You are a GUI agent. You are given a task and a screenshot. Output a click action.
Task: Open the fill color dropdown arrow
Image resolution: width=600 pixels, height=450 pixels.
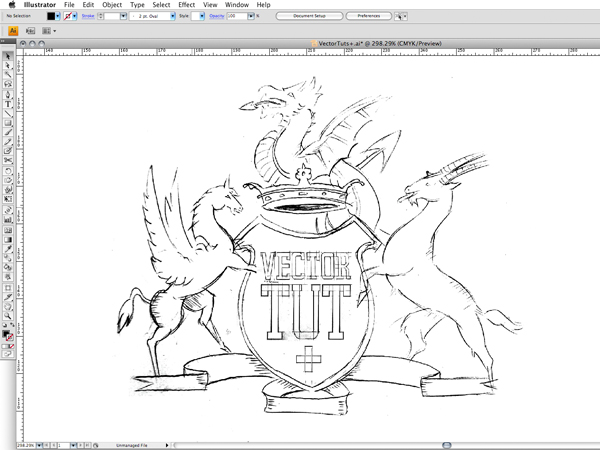tap(58, 16)
